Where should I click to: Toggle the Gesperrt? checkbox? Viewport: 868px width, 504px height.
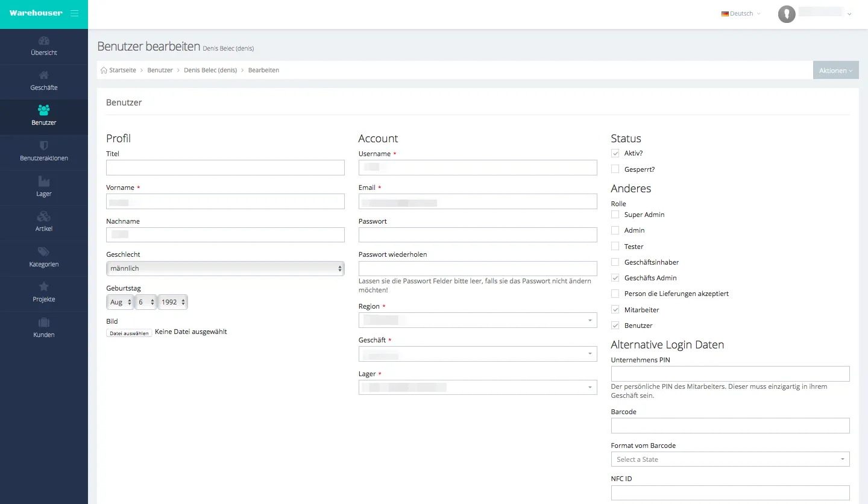click(x=615, y=169)
